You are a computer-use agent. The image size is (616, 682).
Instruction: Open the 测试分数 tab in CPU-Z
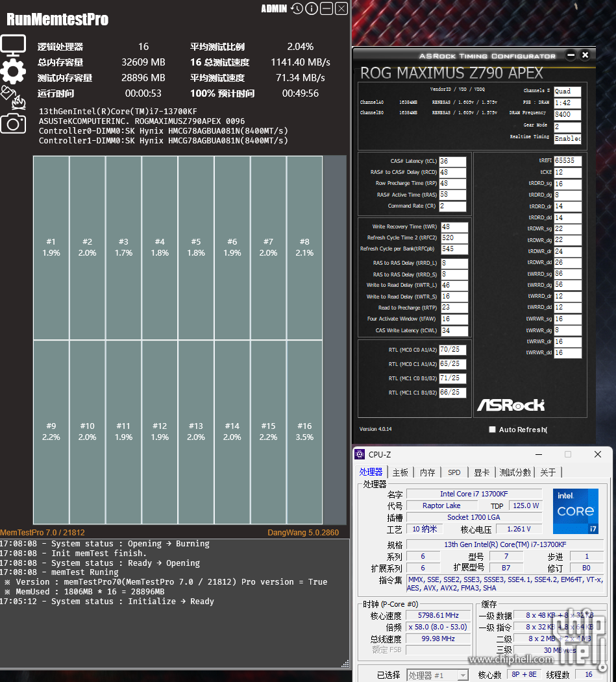click(x=515, y=472)
